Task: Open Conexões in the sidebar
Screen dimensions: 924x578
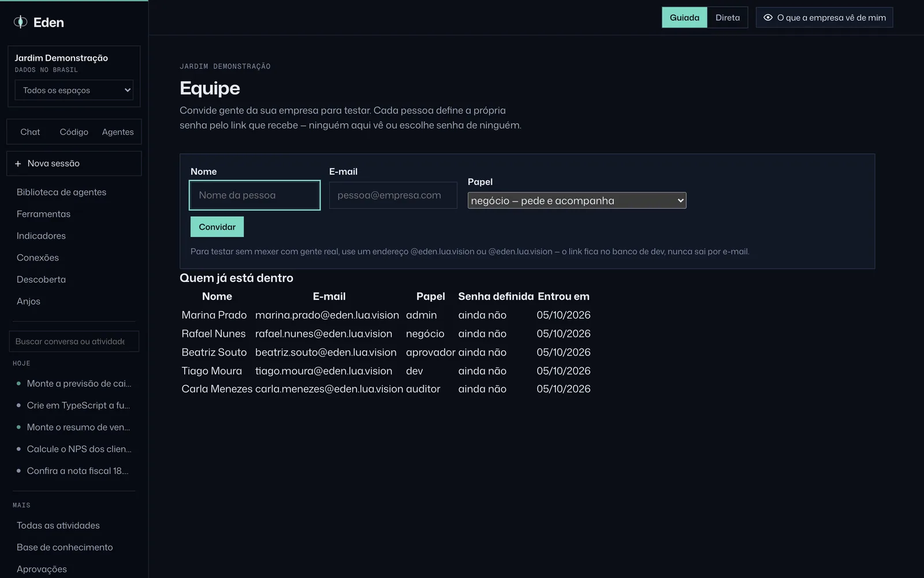Action: [x=38, y=258]
